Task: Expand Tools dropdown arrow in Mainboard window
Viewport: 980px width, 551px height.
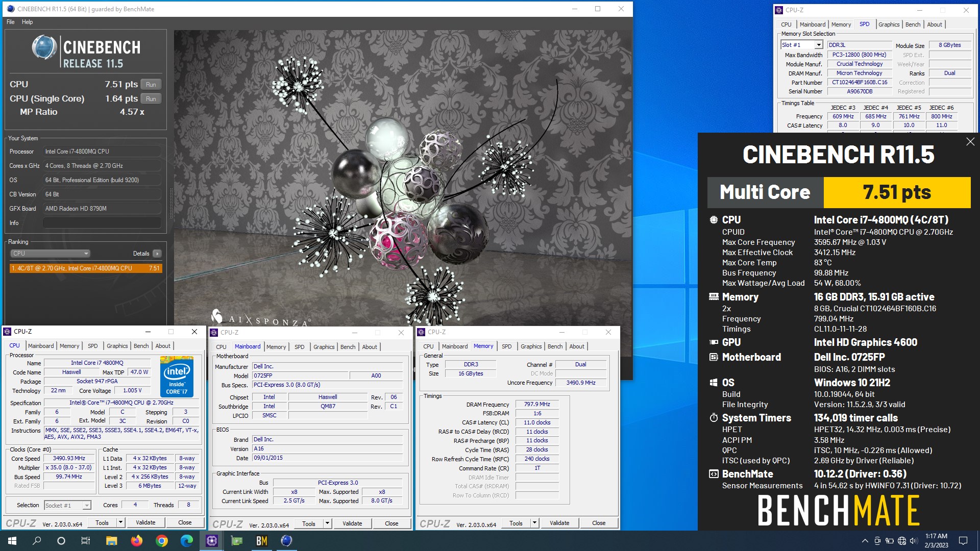Action: 327,523
